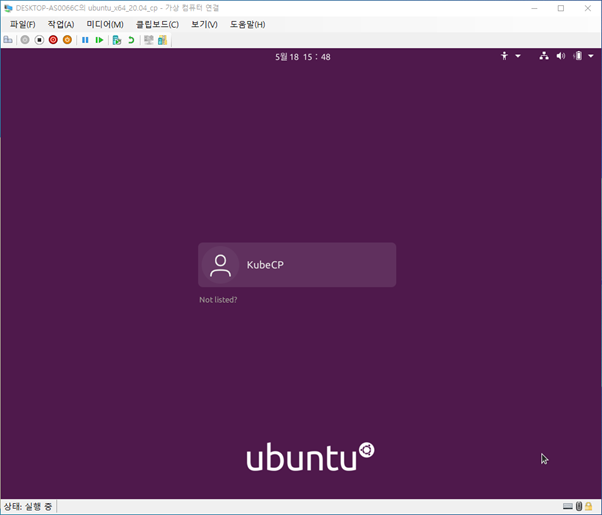This screenshot has width=602, height=515.
Task: Click the mouse status bar icon
Action: [579, 507]
